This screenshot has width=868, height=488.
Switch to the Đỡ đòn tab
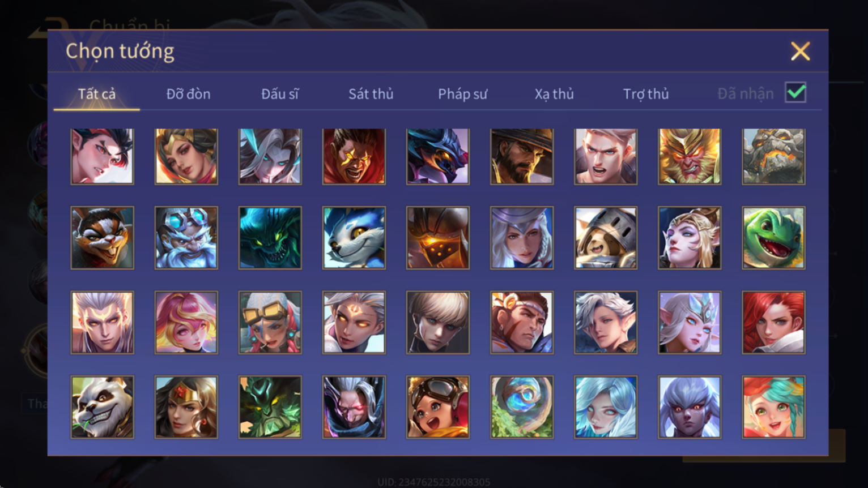(188, 94)
